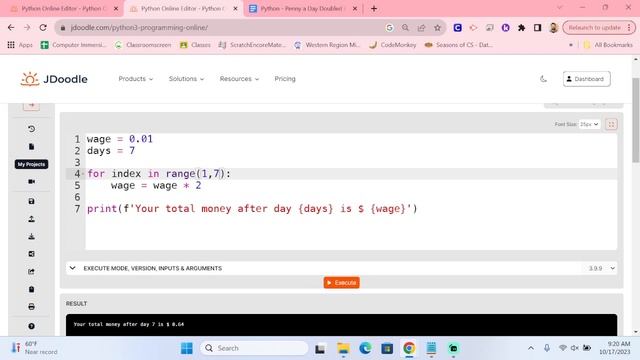Open the taskbar clock and date
This screenshot has width=640, height=360.
pyautogui.click(x=614, y=348)
